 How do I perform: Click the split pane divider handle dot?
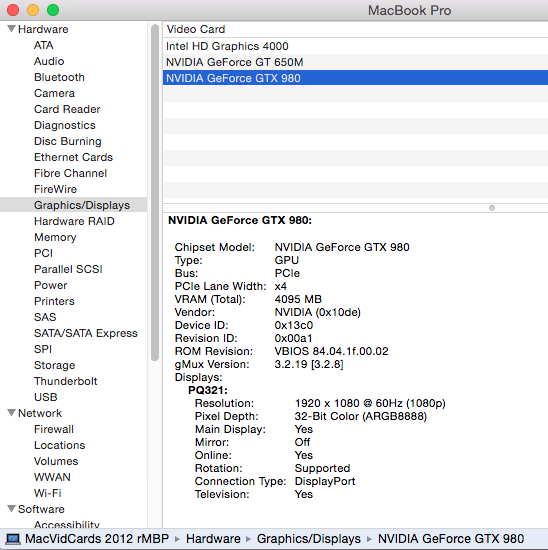tap(492, 208)
